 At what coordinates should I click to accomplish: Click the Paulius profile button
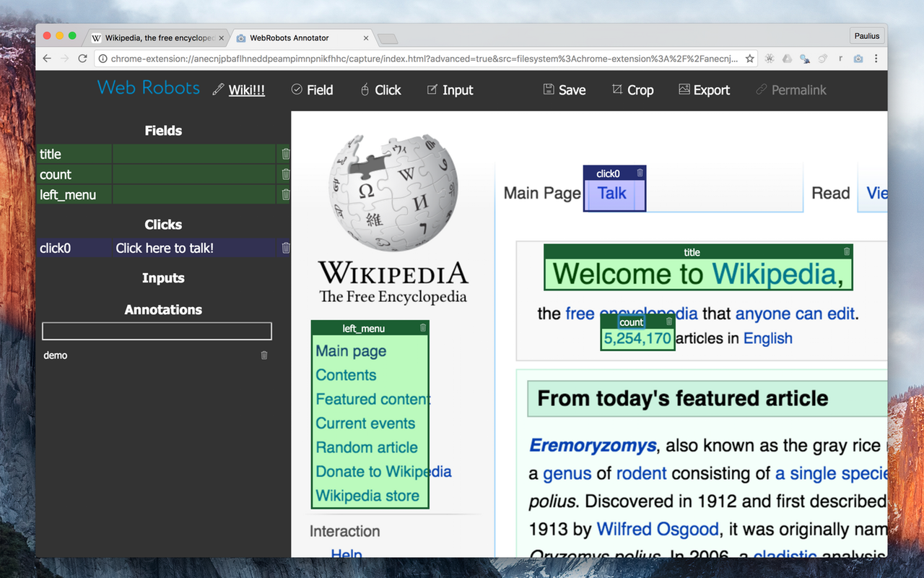867,36
